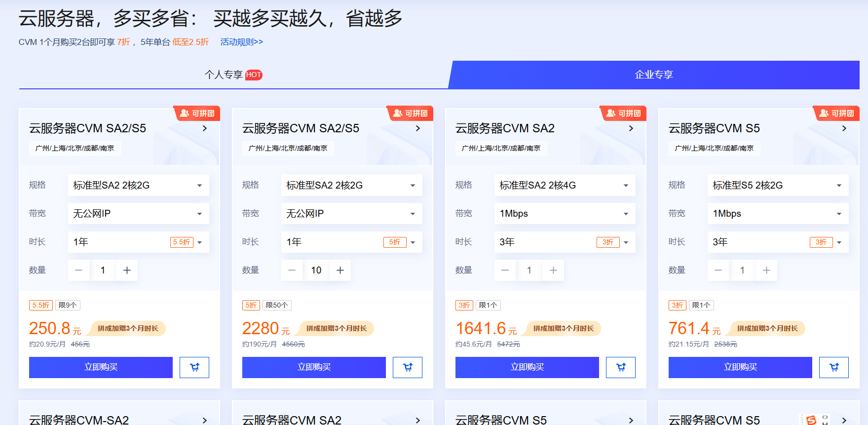Buy now the 1641.6元 server
The image size is (868, 425).
(x=527, y=367)
